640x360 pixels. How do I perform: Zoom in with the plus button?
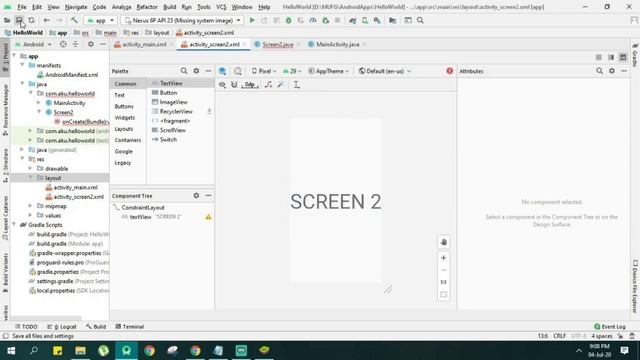coord(444,258)
